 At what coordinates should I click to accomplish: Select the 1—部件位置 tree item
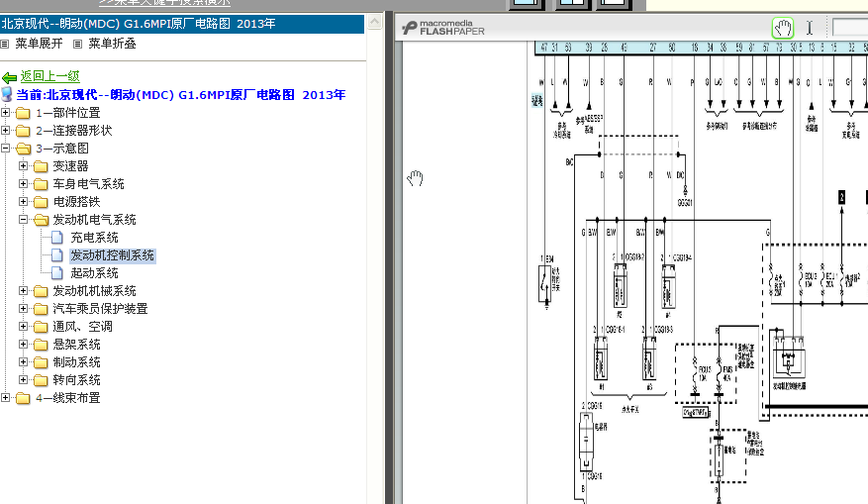pyautogui.click(x=68, y=113)
